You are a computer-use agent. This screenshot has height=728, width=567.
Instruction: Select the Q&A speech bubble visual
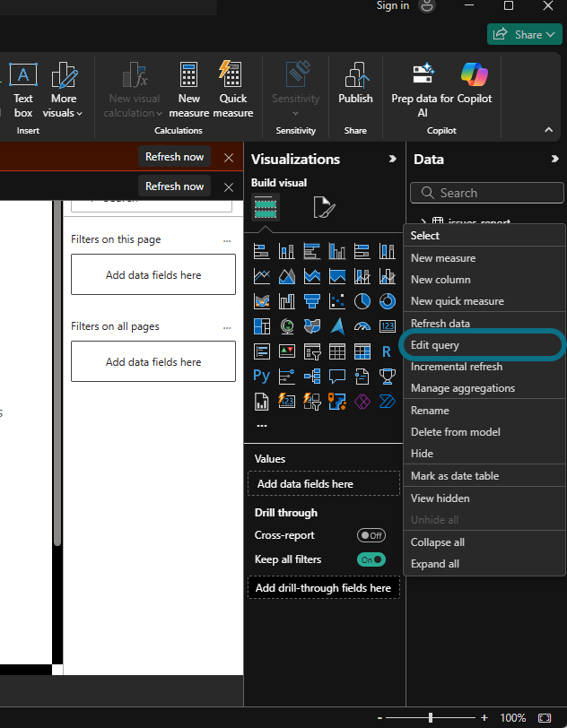(337, 377)
